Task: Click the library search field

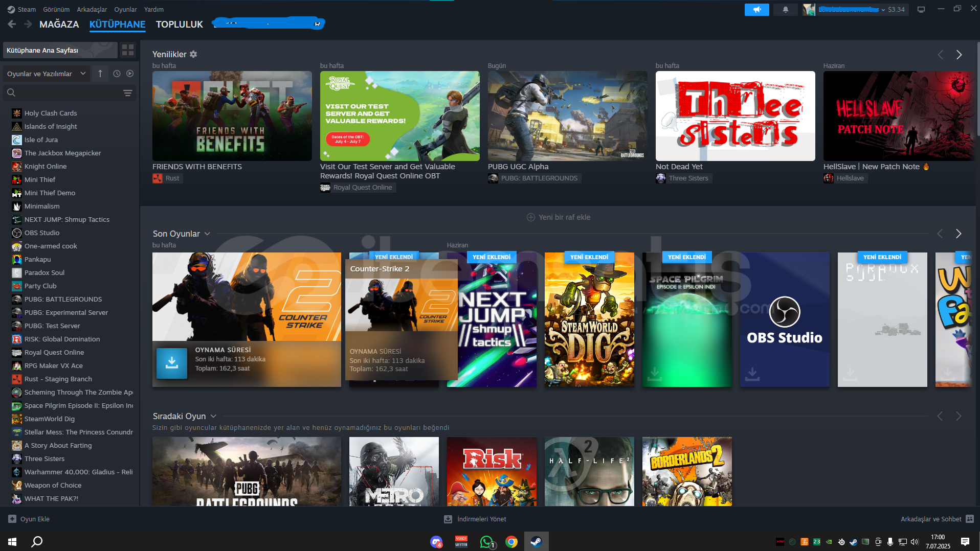Action: coord(70,93)
